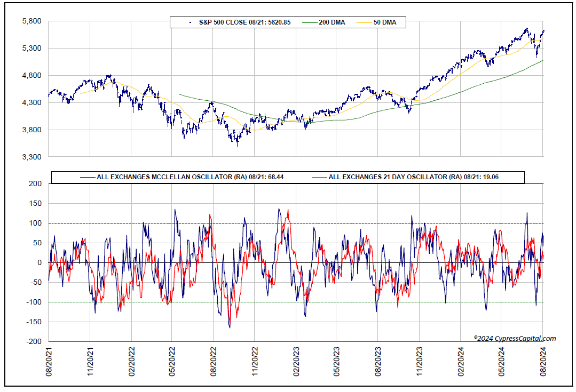
Task: Click the 08/20/24 date axis label
Action: [x=543, y=362]
